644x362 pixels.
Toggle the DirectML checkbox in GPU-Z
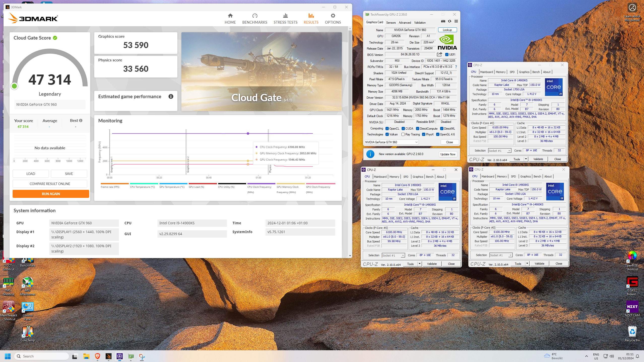pos(442,129)
